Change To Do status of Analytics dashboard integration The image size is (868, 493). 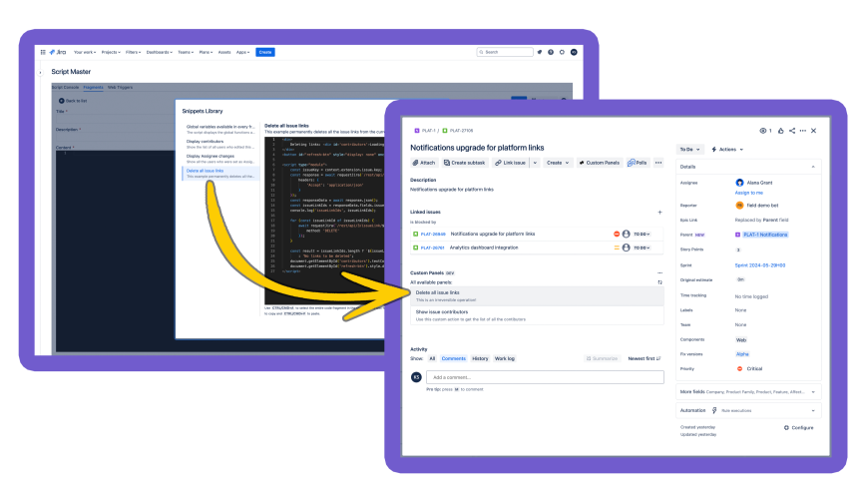642,248
